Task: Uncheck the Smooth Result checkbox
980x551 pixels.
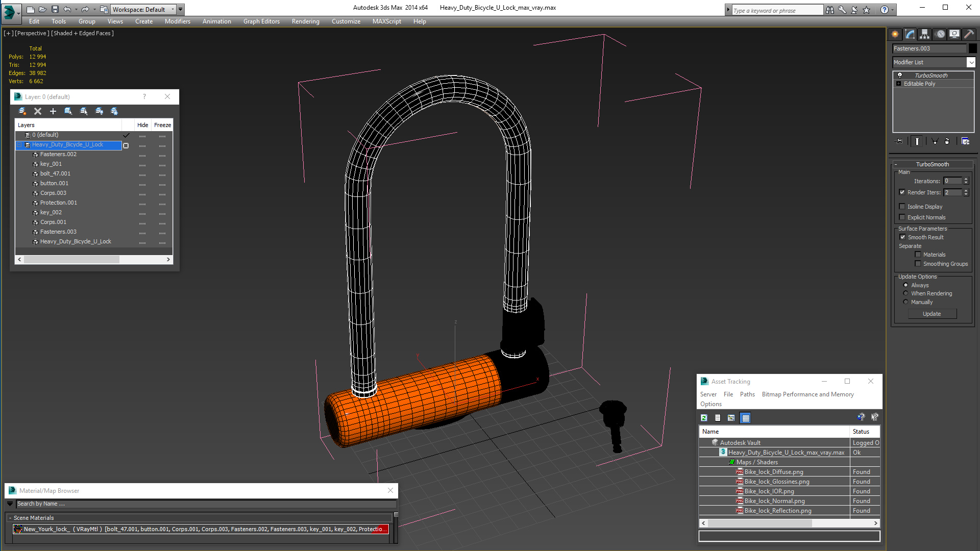Action: pyautogui.click(x=902, y=237)
